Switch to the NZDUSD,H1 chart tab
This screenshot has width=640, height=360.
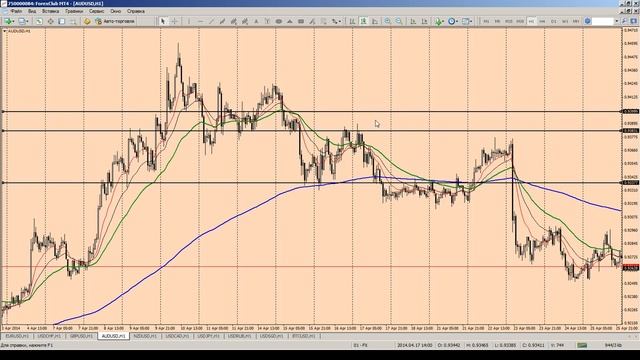click(x=145, y=336)
